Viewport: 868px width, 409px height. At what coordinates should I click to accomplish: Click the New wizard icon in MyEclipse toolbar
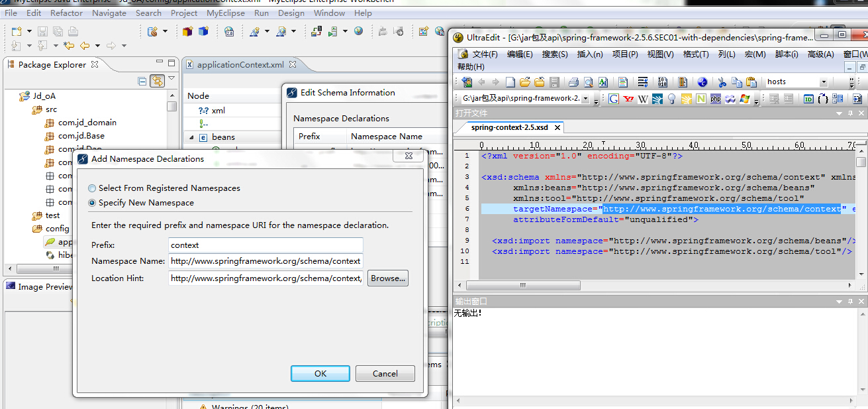[17, 31]
